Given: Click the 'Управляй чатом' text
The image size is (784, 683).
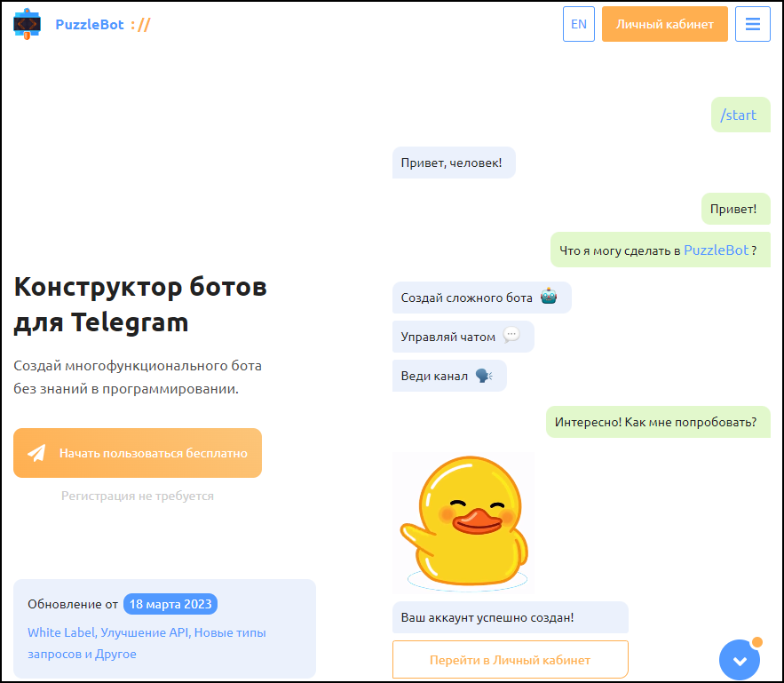Looking at the screenshot, I should [x=448, y=337].
